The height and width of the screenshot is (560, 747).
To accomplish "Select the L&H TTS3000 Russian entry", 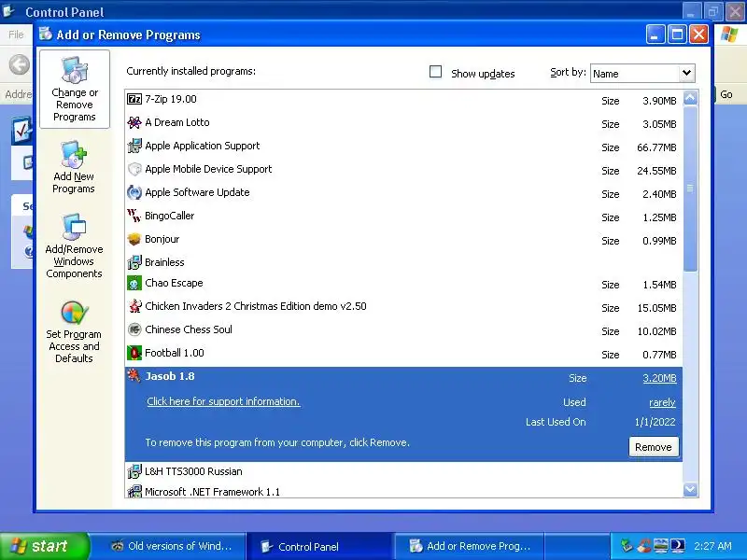I will [x=403, y=471].
